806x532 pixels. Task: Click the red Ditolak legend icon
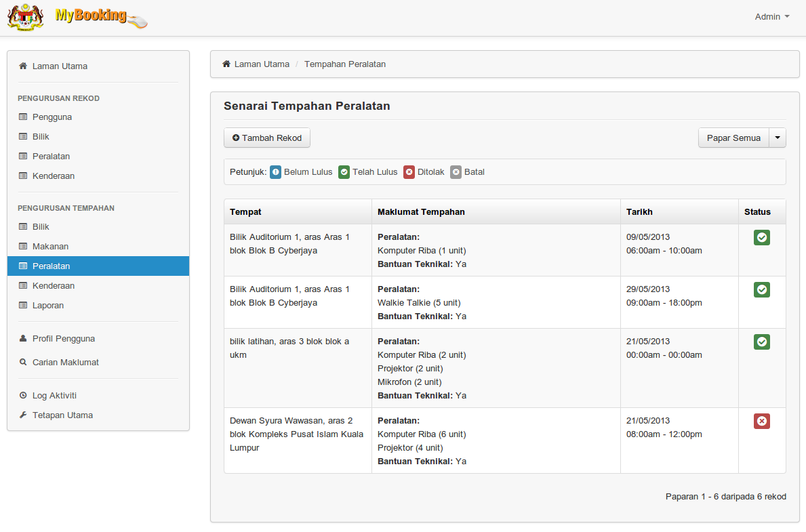[x=409, y=172]
